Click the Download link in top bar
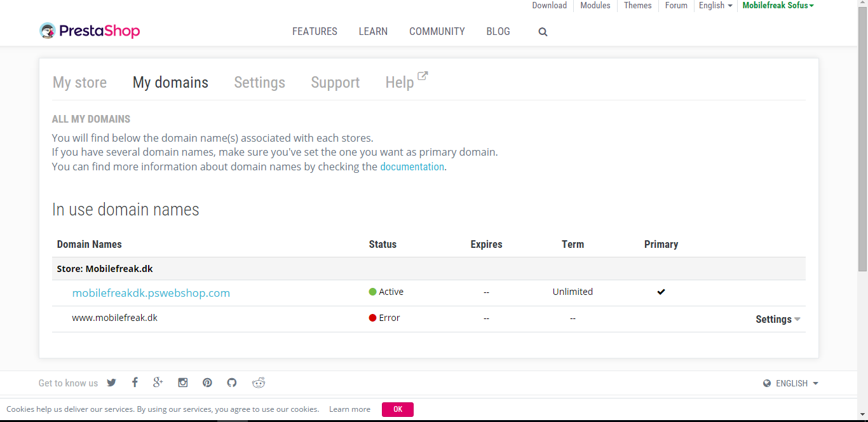Image resolution: width=868 pixels, height=422 pixels. 549,6
